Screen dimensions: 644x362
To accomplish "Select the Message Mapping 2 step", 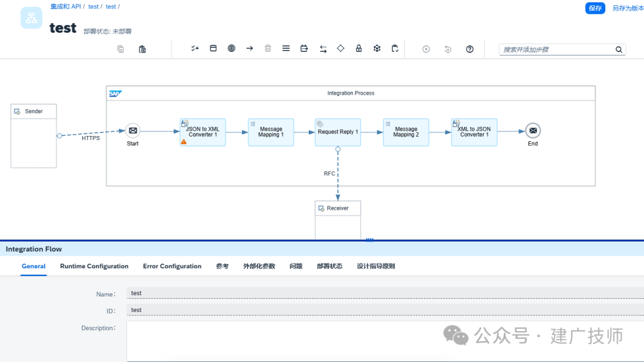I will (406, 132).
